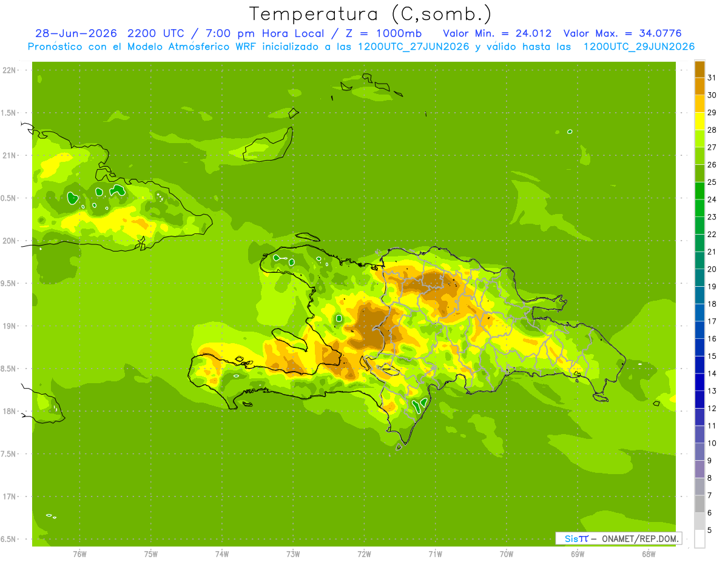728x562 pixels.
Task: Click the colorbar value label '25'
Action: [712, 182]
